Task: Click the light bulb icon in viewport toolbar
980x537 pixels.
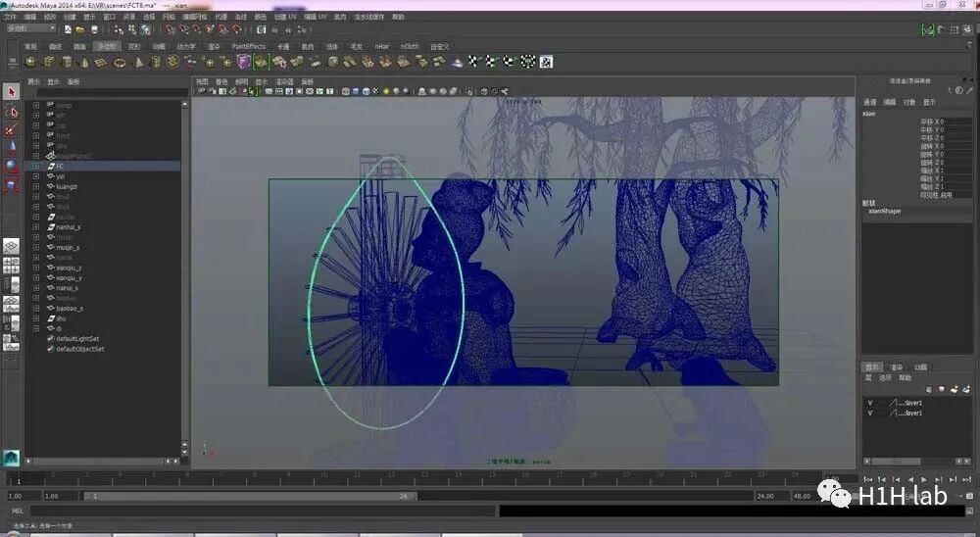Action: [386, 91]
